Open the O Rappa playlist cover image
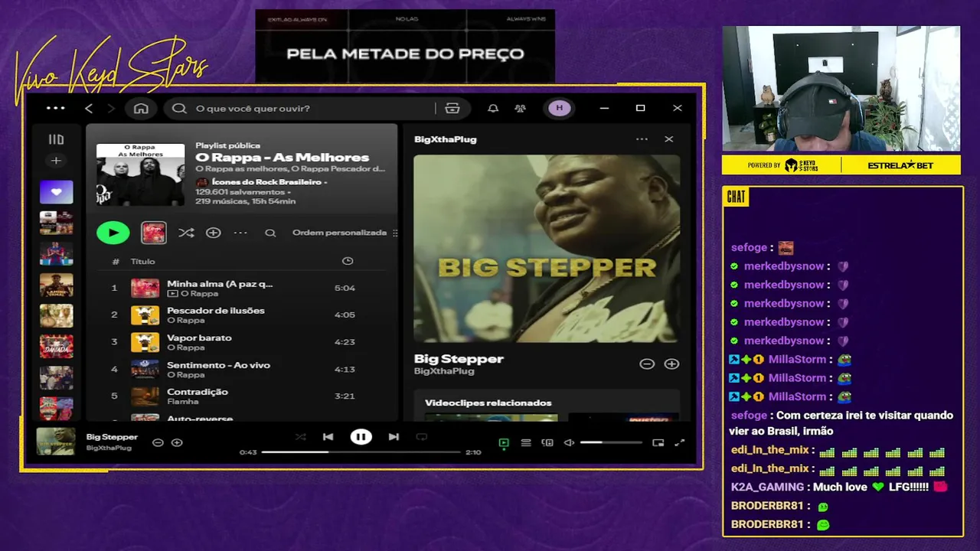 click(140, 174)
